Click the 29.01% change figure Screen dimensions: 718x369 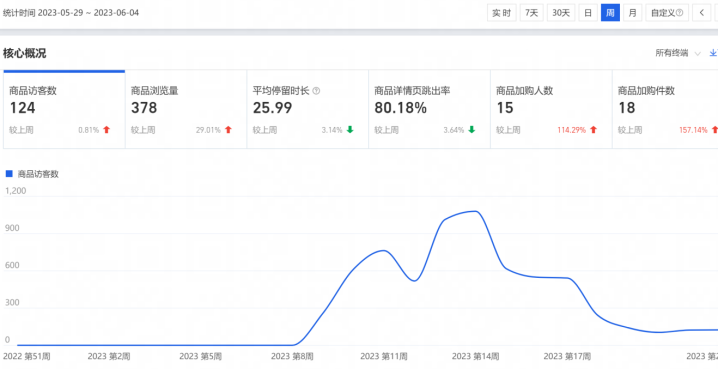click(x=208, y=130)
